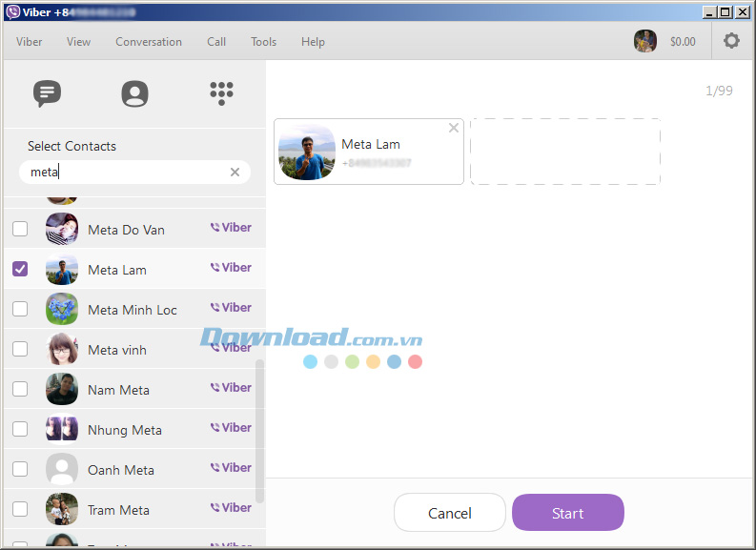
Task: Check the Meta Do Van checkbox
Action: coord(20,229)
